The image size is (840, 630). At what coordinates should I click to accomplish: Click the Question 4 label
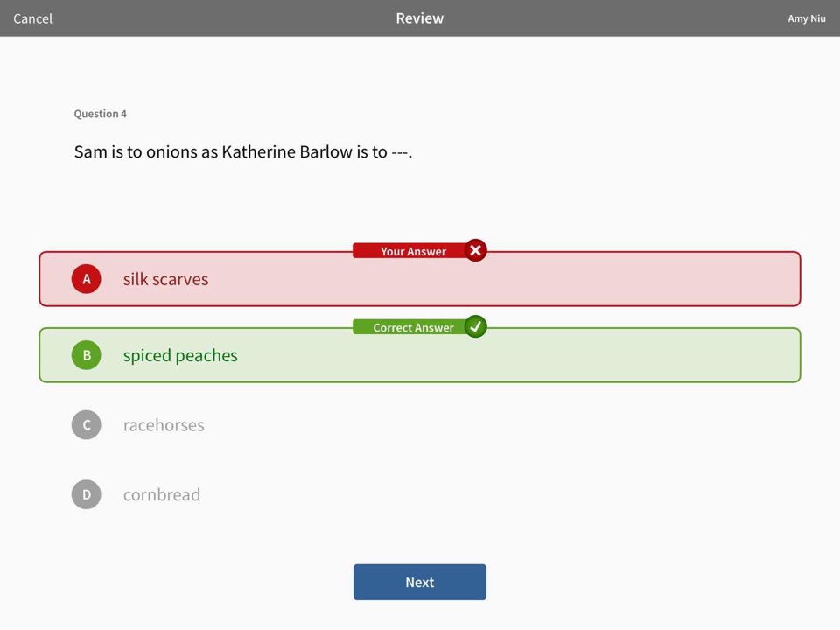pos(100,114)
